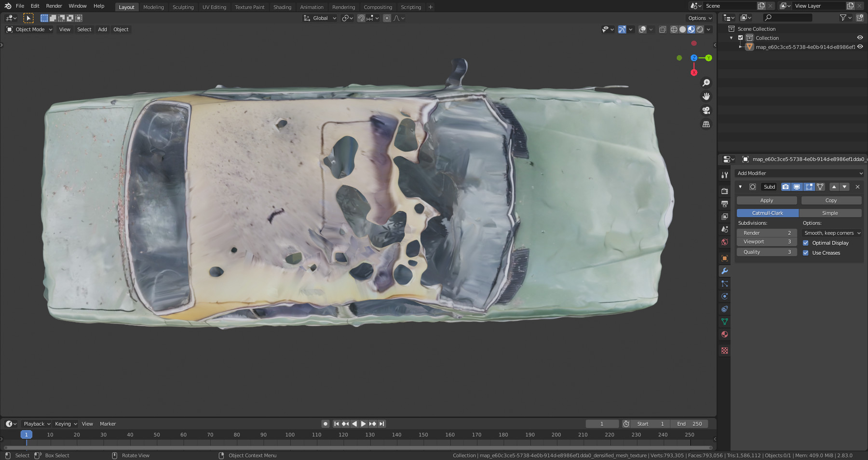Open the Output Properties printer icon
Viewport: 868px width, 460px height.
725,203
